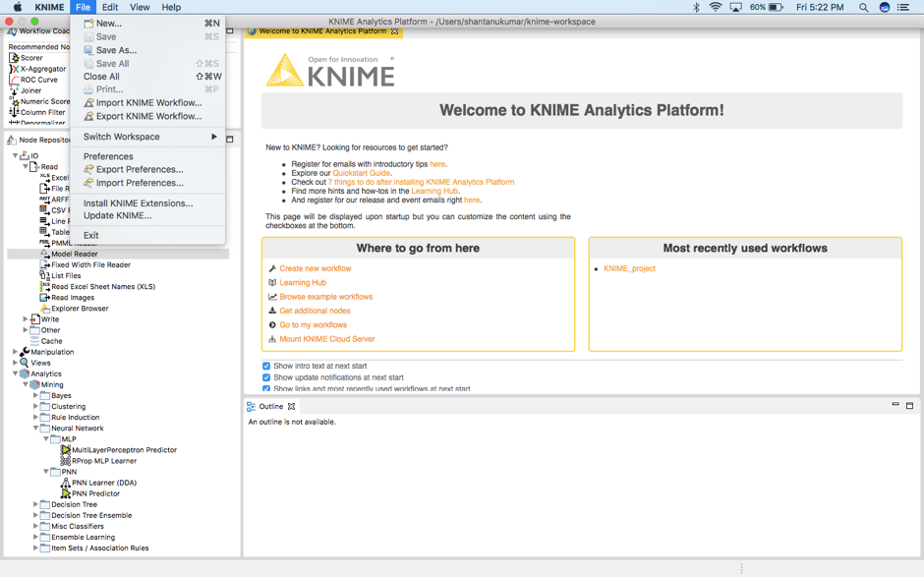Select the MultiLayerPerceptron Predictor node icon
The height and width of the screenshot is (577, 924).
(65, 450)
